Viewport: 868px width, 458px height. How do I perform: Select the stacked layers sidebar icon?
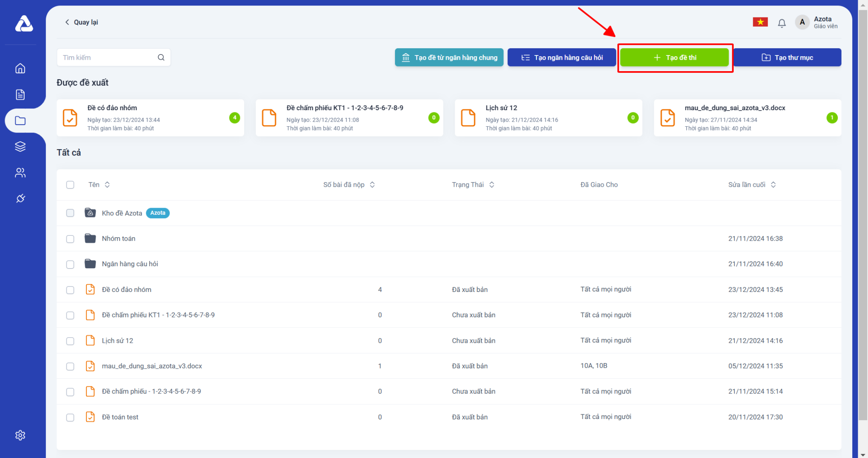pyautogui.click(x=20, y=147)
